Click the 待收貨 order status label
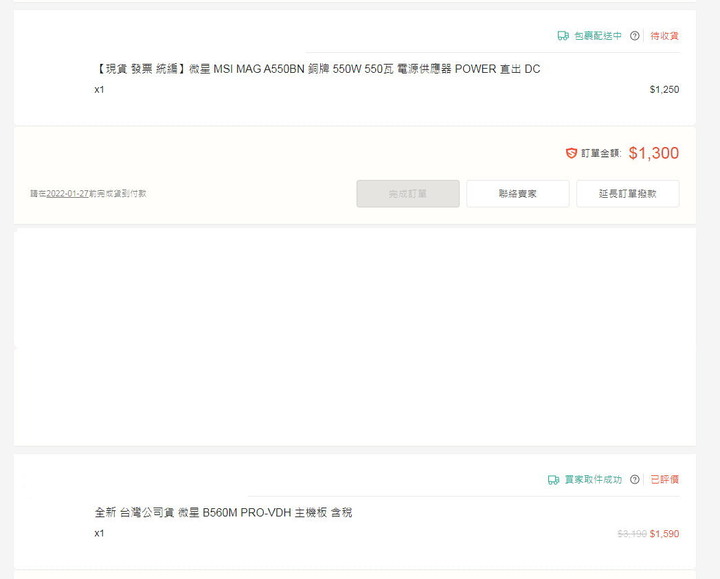Viewport: 720px width, 579px height. point(664,36)
